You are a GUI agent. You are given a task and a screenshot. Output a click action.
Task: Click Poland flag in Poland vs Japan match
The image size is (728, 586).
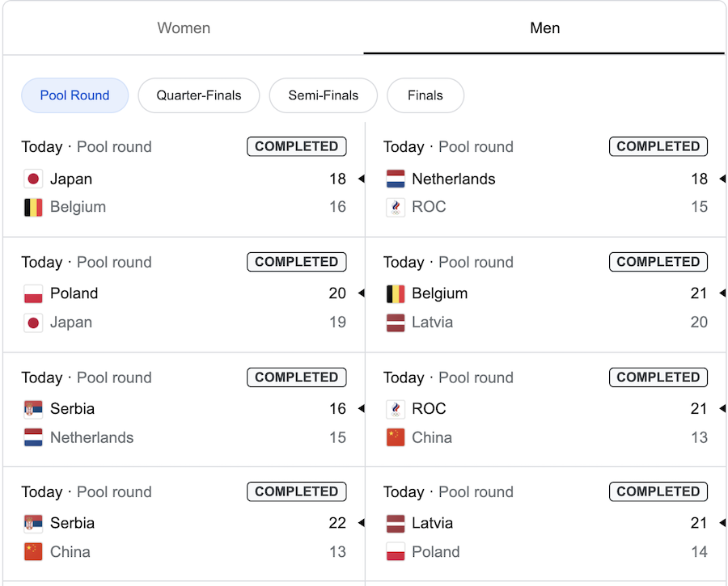tap(33, 293)
